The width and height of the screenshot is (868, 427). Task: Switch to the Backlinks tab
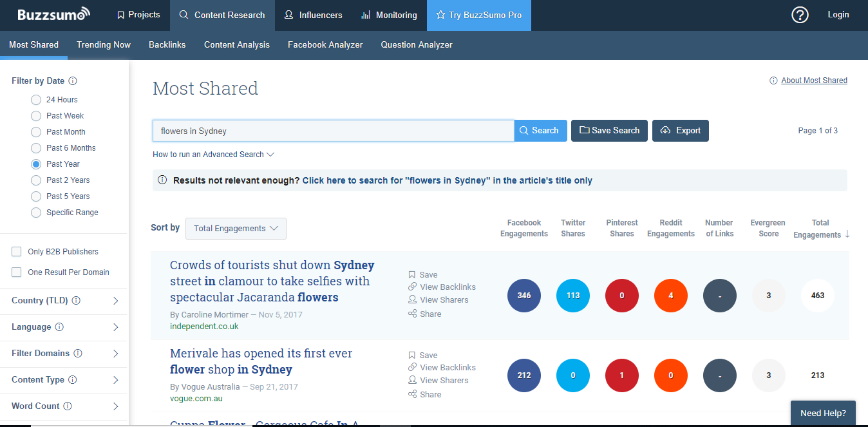[167, 45]
